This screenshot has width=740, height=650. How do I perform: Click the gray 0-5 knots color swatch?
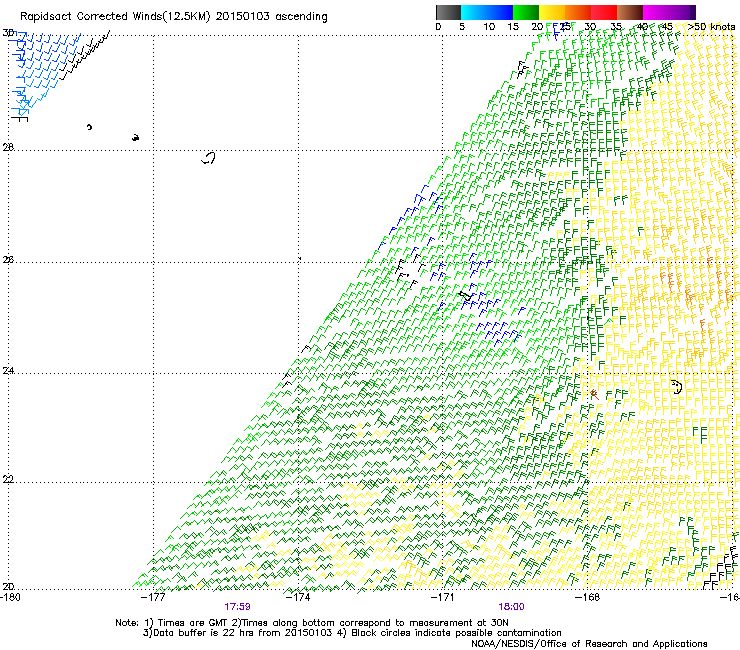coord(448,12)
